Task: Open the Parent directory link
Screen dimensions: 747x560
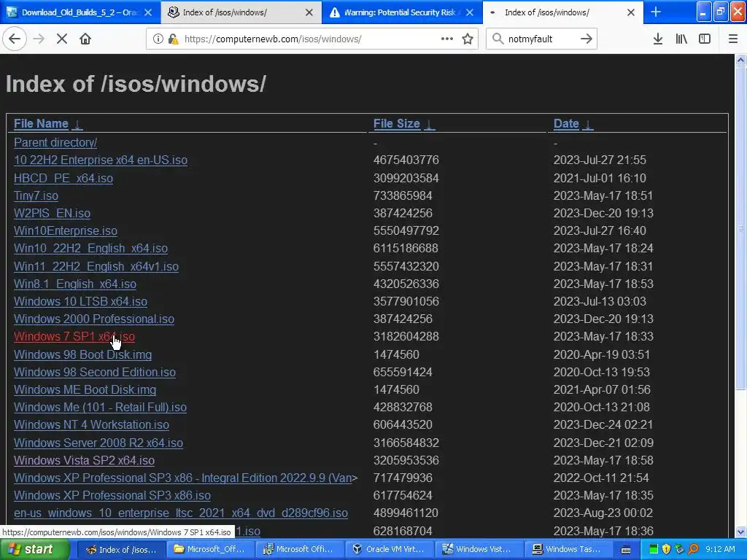Action: click(55, 142)
